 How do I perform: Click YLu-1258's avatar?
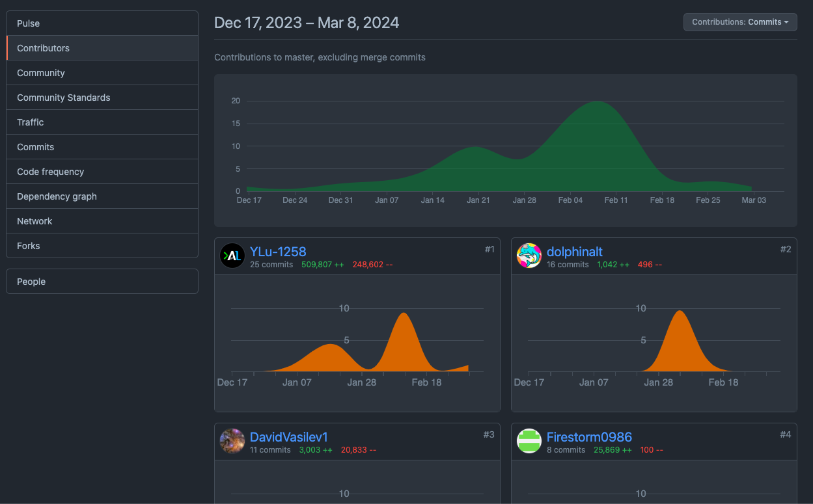click(232, 256)
